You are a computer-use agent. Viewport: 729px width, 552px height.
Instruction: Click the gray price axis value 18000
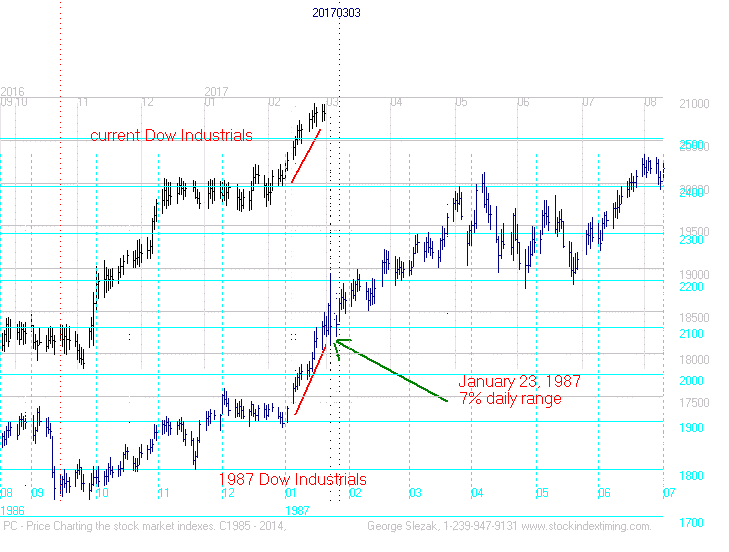coord(694,360)
